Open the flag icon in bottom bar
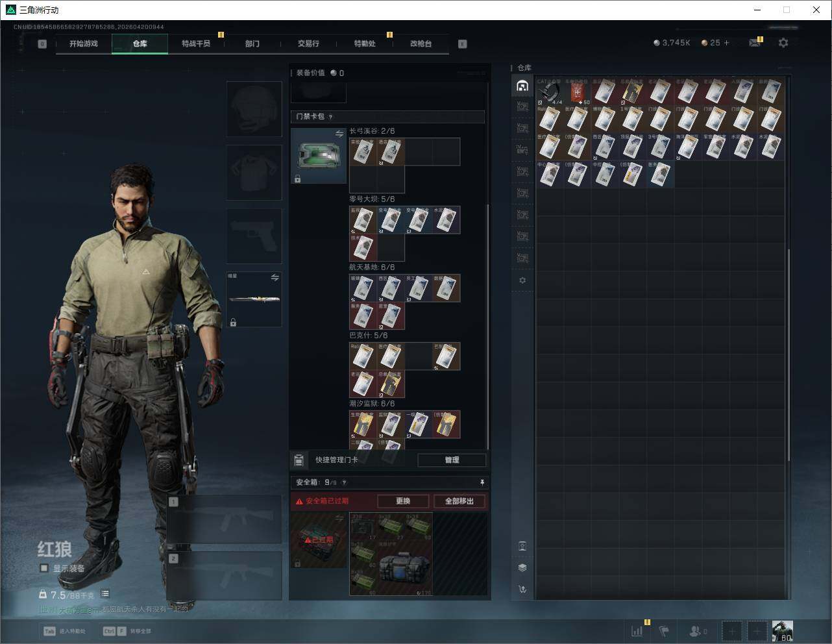 point(664,630)
